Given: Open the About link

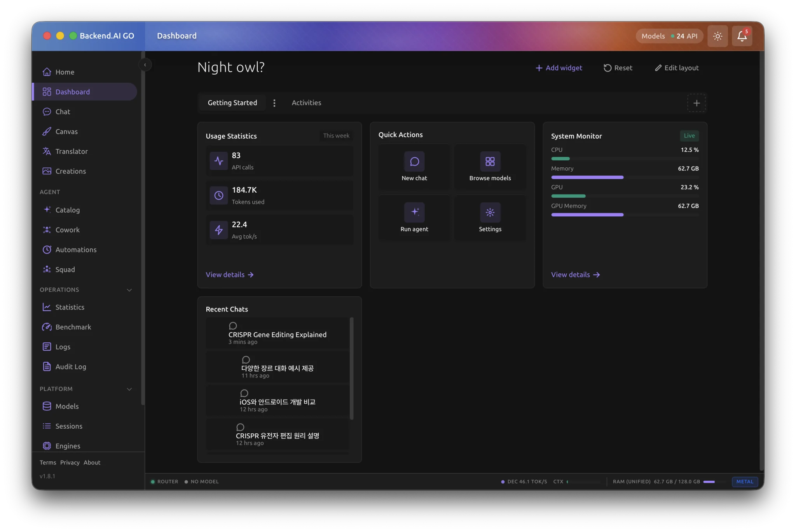Looking at the screenshot, I should click(92, 462).
